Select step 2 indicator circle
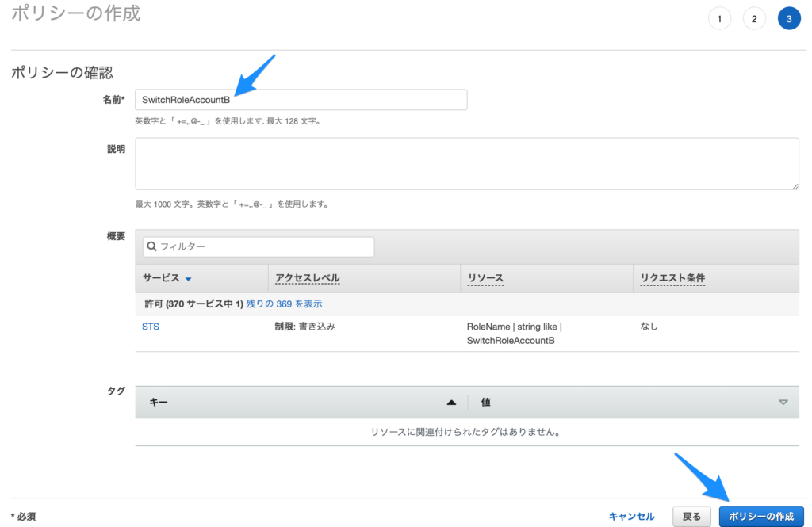The width and height of the screenshot is (812, 527). 754,17
